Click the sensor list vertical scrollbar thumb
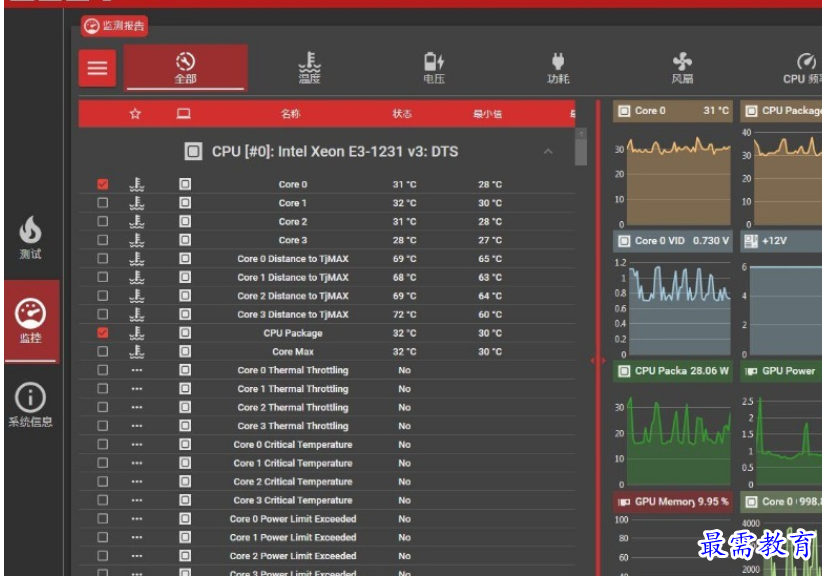 coord(581,147)
